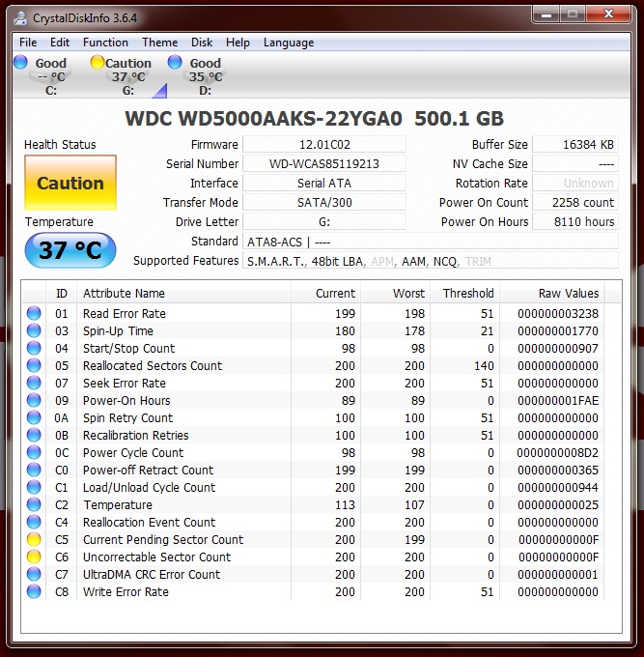The width and height of the screenshot is (644, 657).
Task: Click the status orb for Power-off Retract Count
Action: point(34,470)
